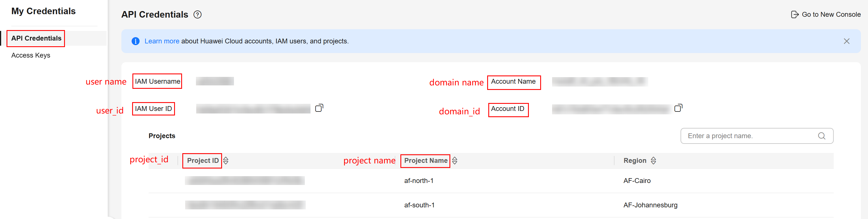Click the help icon beside API Credentials
Viewport: 868px width, 219px height.
(x=197, y=14)
